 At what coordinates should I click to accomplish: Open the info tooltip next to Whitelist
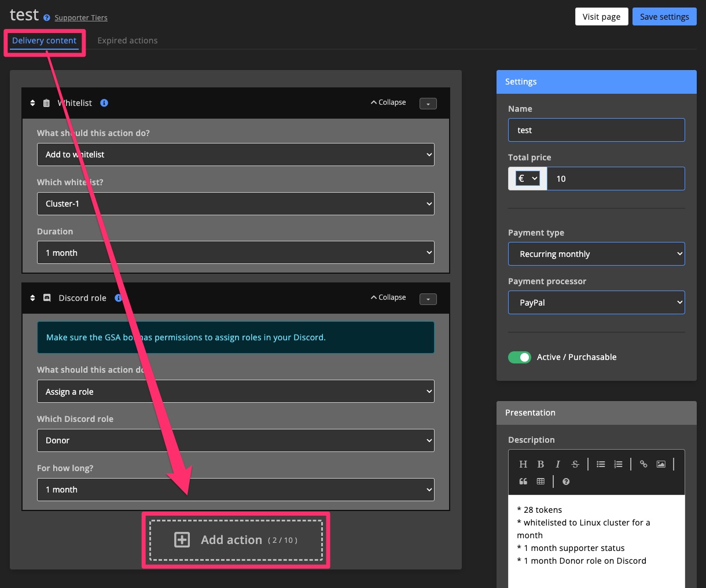coord(104,102)
